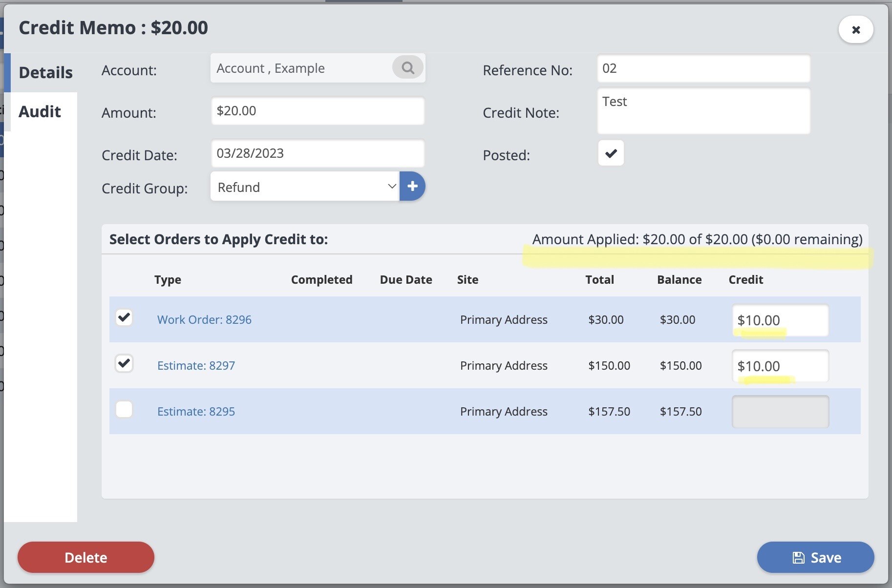Click into the Credit Note text area

point(703,111)
